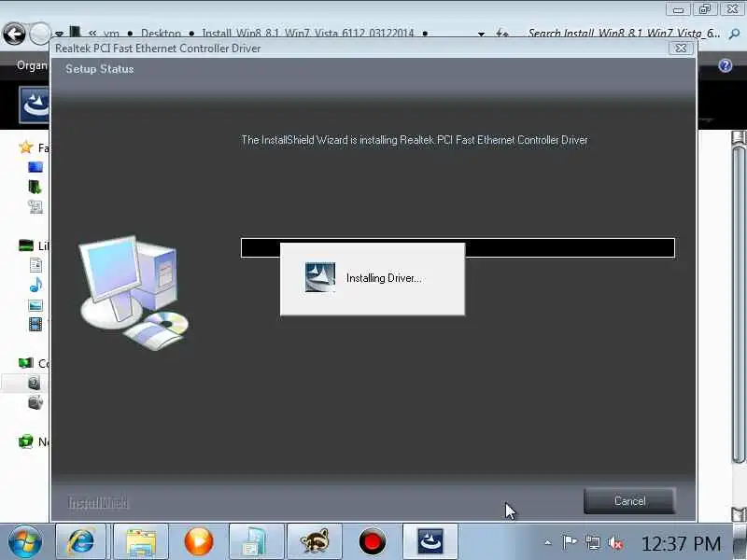
Task: Open the Videos library icon
Action: pos(35,324)
